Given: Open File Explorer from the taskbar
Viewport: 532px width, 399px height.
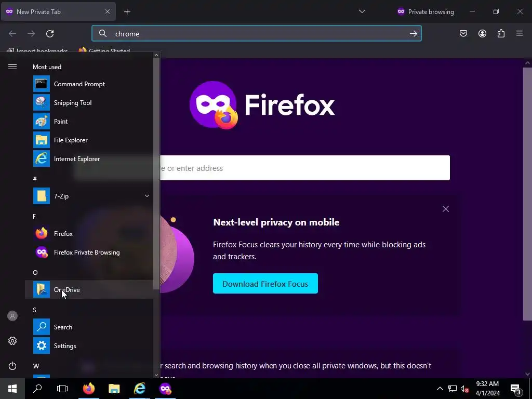Looking at the screenshot, I should [114, 389].
